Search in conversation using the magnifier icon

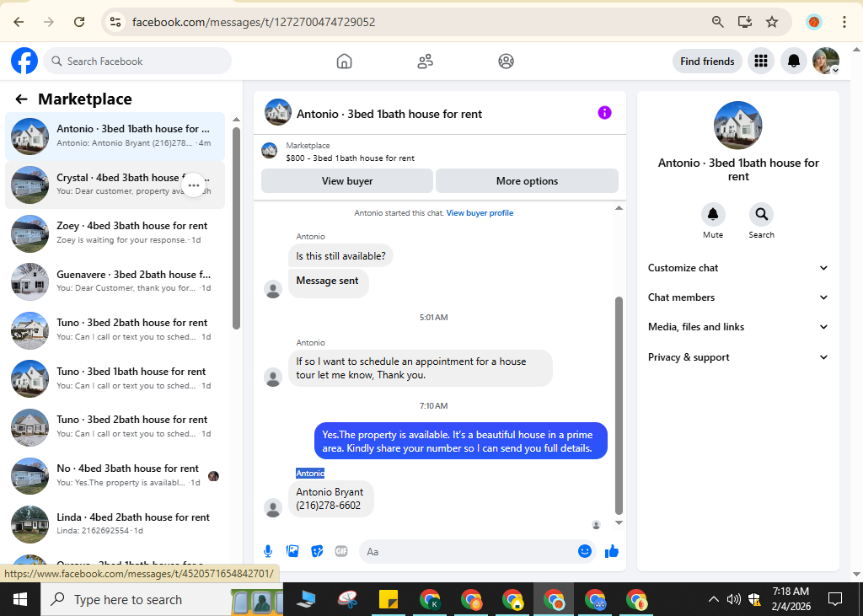[x=761, y=214]
